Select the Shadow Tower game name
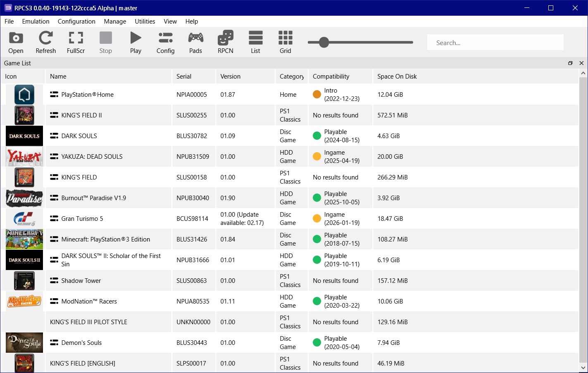 [x=81, y=281]
